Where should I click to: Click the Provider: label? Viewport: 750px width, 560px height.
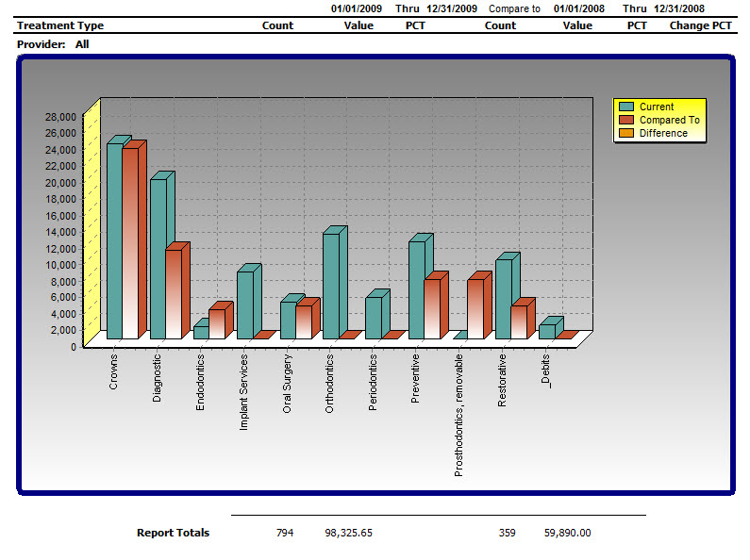pyautogui.click(x=42, y=44)
